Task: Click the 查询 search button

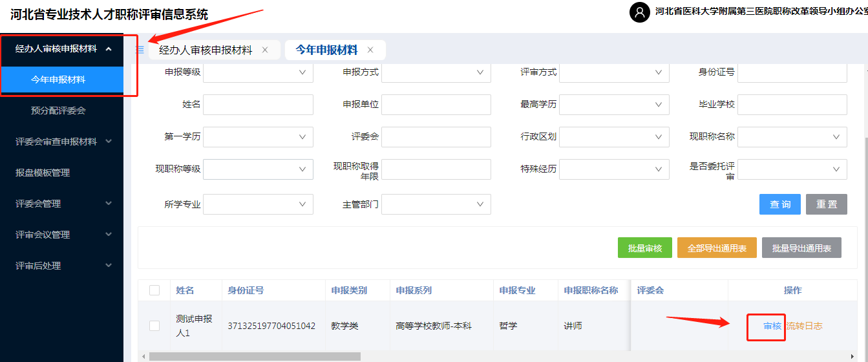Action: coord(779,204)
